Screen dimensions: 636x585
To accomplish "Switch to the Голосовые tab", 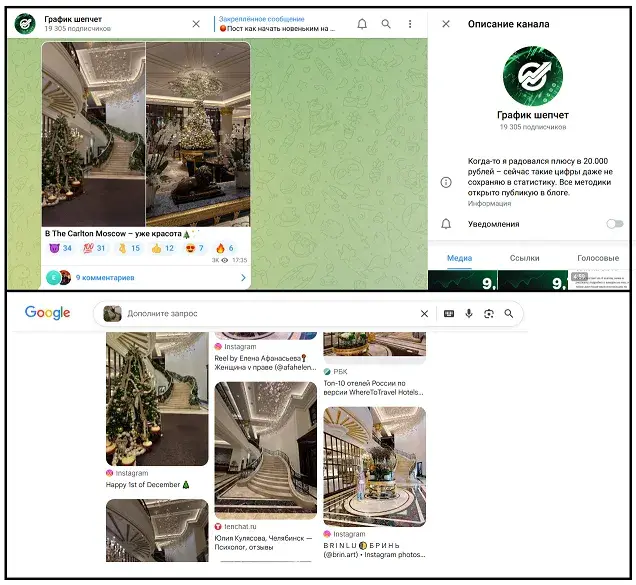I will click(597, 258).
